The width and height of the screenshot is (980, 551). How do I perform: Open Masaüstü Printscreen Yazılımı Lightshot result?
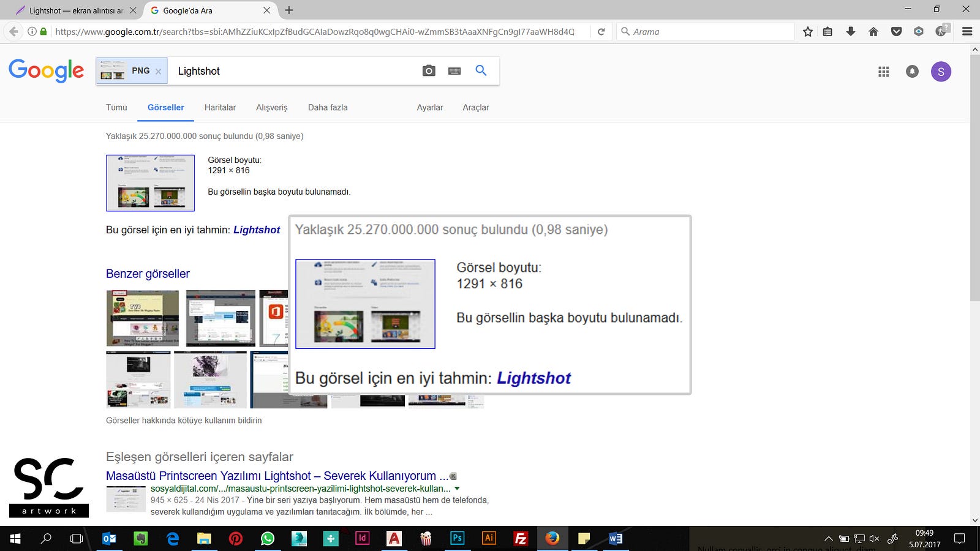pos(277,476)
